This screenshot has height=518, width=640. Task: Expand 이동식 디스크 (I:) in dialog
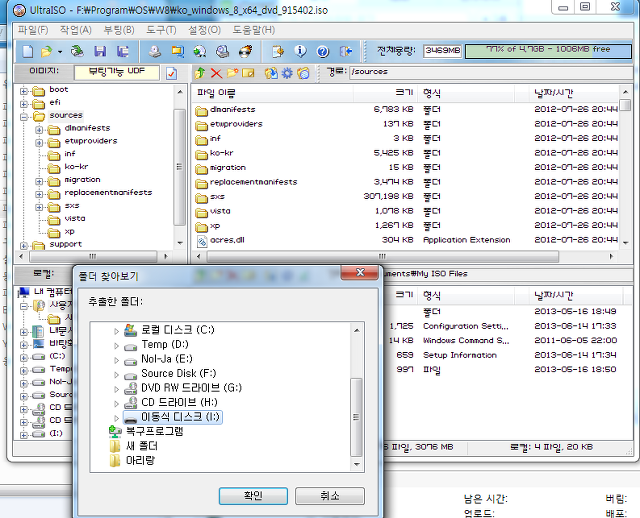coord(116,418)
